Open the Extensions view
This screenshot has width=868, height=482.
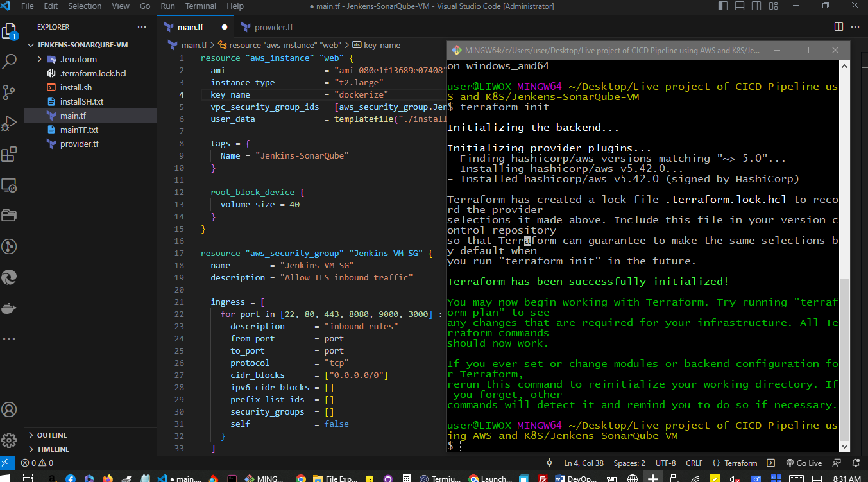click(x=10, y=154)
